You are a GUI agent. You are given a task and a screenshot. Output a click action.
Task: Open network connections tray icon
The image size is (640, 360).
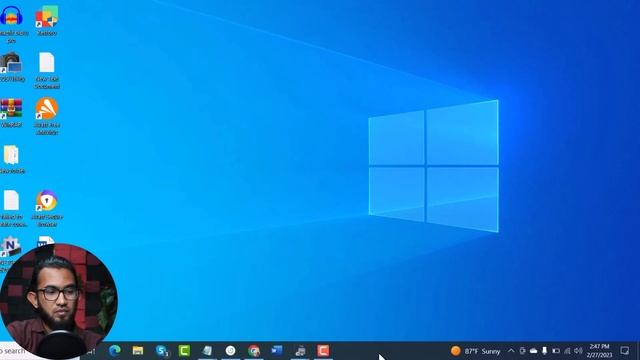tap(567, 351)
